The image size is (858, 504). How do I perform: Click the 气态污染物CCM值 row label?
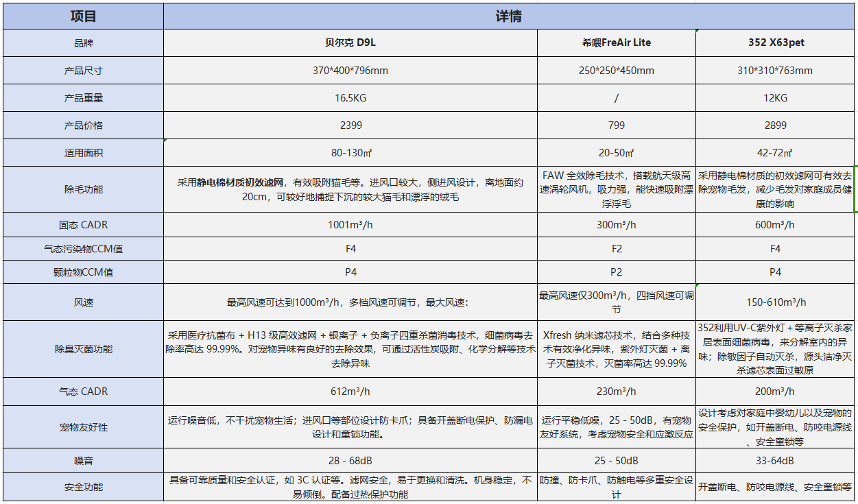[x=83, y=249]
